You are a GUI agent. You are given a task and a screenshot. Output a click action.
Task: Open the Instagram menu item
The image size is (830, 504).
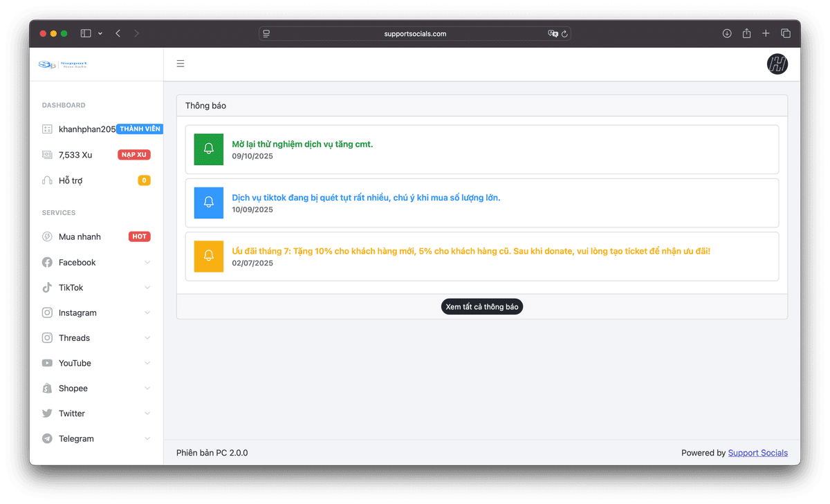[x=77, y=313]
